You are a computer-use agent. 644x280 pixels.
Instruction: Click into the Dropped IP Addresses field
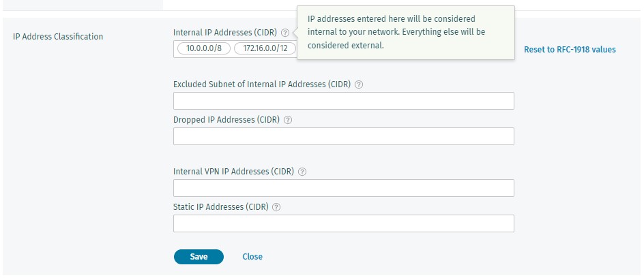point(343,137)
